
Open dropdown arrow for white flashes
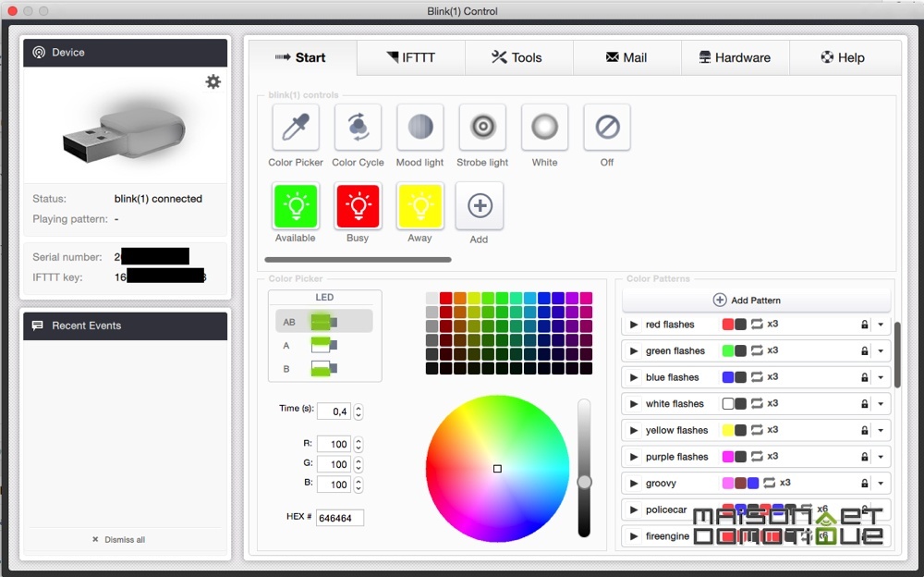(881, 404)
